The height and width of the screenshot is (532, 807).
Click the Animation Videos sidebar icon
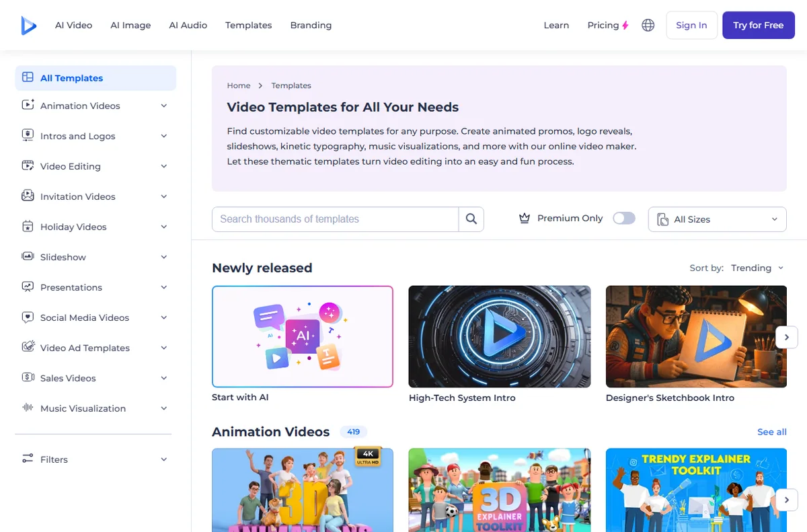[x=28, y=105]
